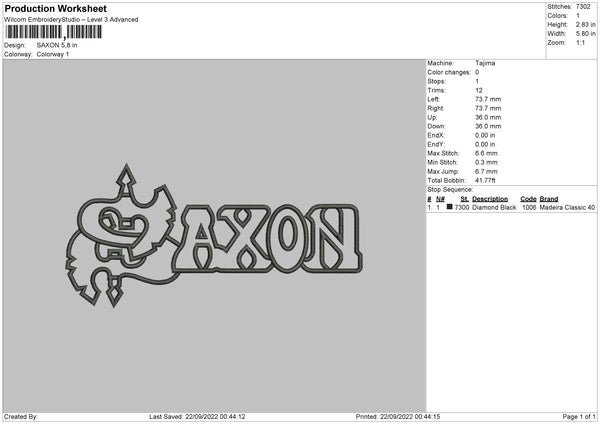The height and width of the screenshot is (424, 600).
Task: Click the EndY value 0.00 in
Action: point(485,145)
